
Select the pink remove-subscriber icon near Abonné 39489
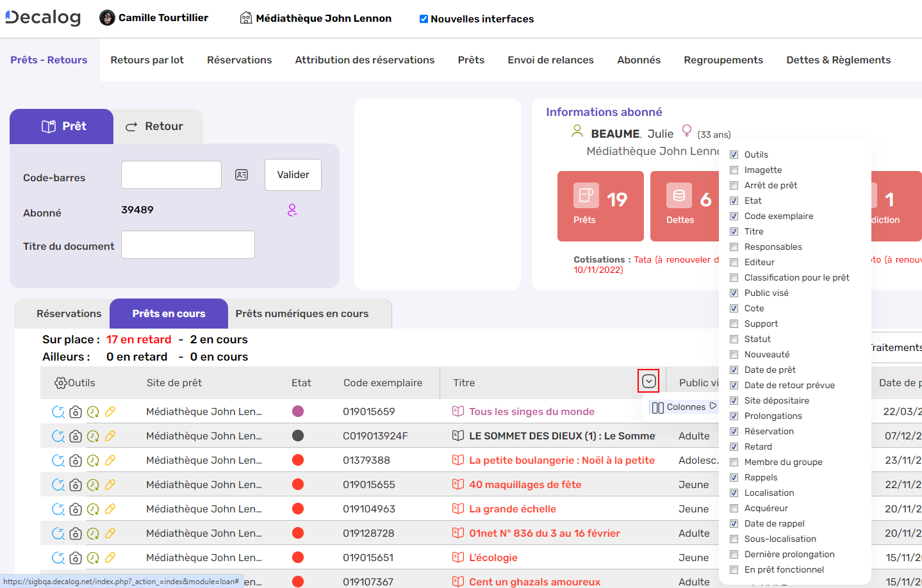pyautogui.click(x=292, y=211)
